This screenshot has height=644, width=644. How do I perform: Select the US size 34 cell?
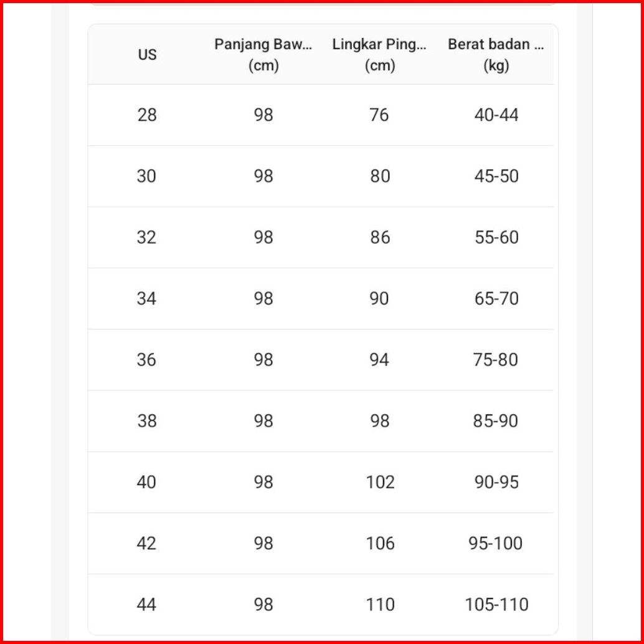click(147, 299)
